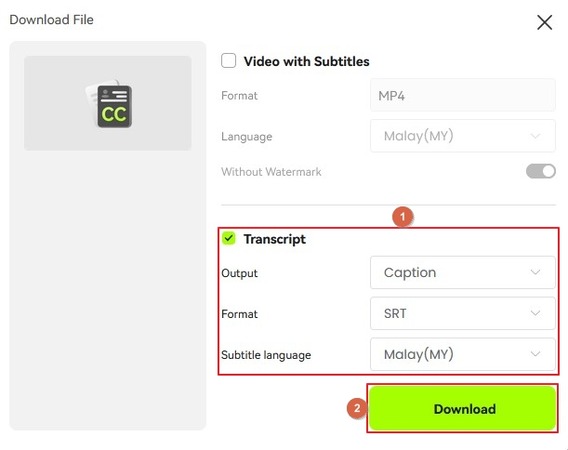Click the Output label

pyautogui.click(x=239, y=273)
